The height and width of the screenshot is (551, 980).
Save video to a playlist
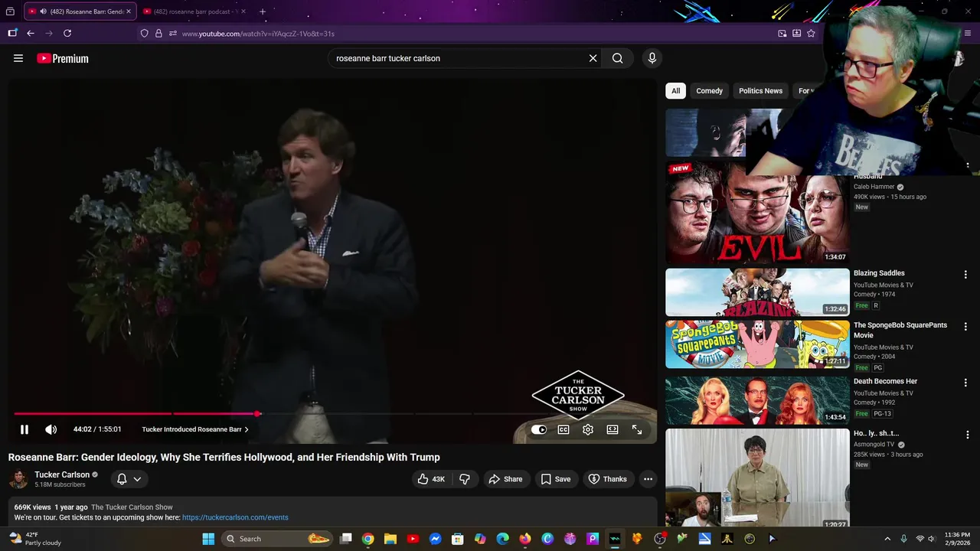click(556, 479)
